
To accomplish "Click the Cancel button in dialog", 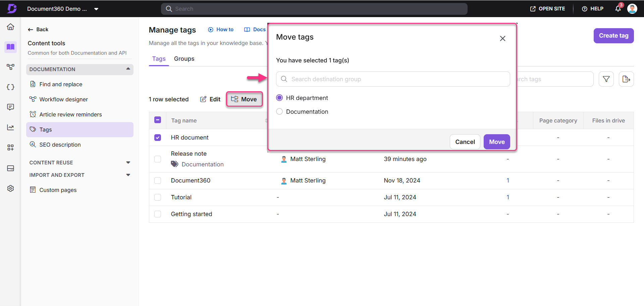I will (465, 142).
